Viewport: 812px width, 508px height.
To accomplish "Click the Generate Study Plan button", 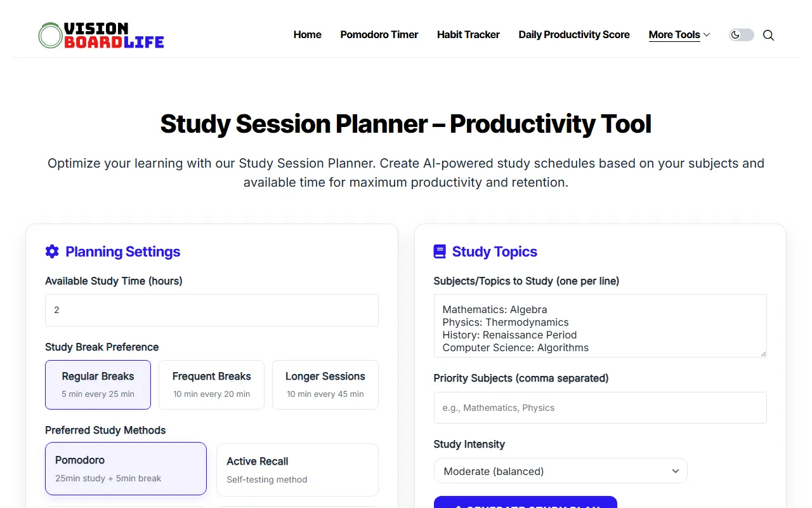I will (525, 502).
